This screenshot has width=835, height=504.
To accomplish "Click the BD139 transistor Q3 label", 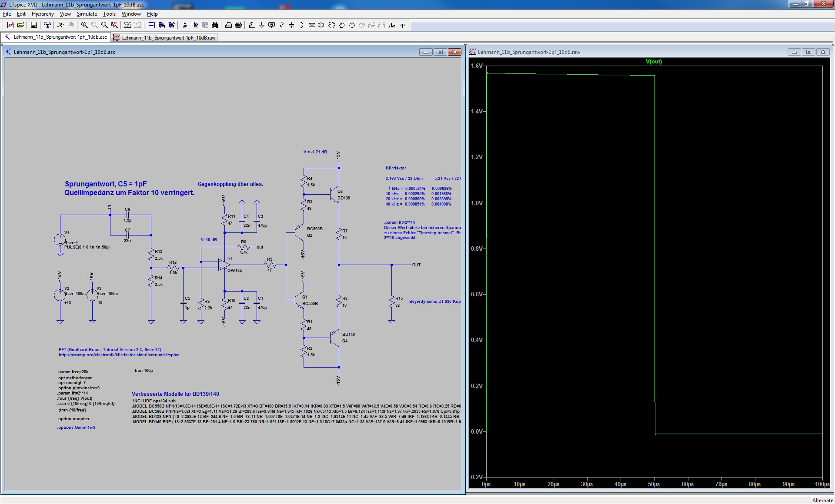I will pyautogui.click(x=344, y=198).
